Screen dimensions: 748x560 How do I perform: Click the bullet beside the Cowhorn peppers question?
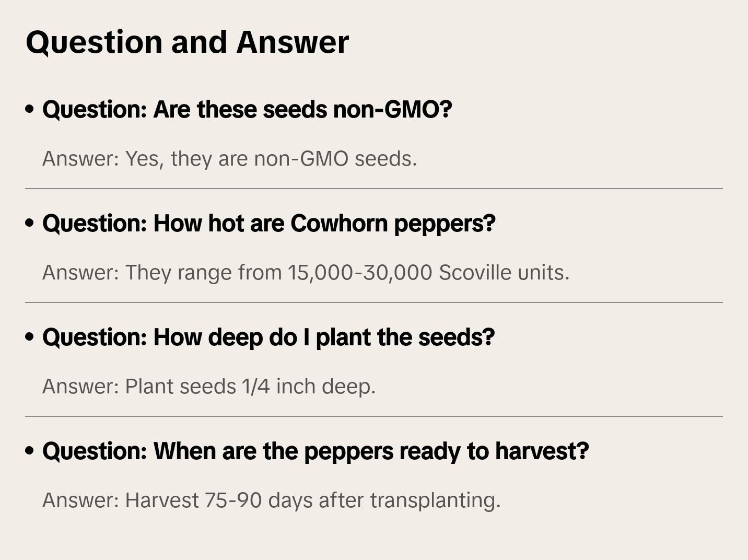pos(30,224)
